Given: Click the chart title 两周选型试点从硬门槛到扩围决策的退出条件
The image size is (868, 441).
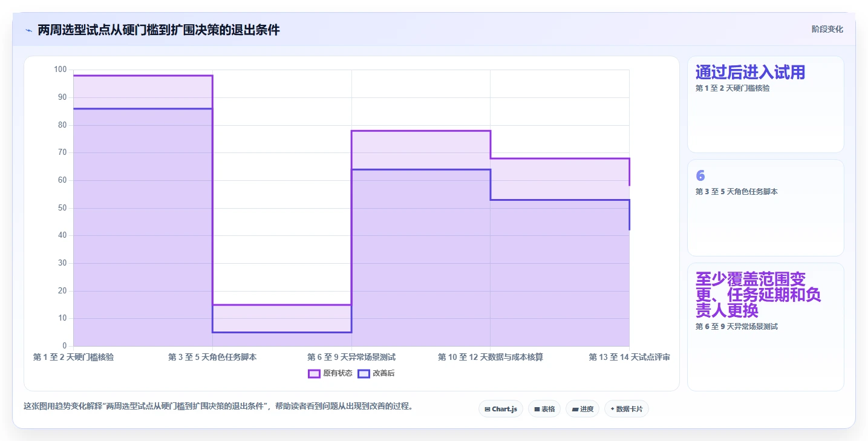Looking at the screenshot, I should coord(159,30).
